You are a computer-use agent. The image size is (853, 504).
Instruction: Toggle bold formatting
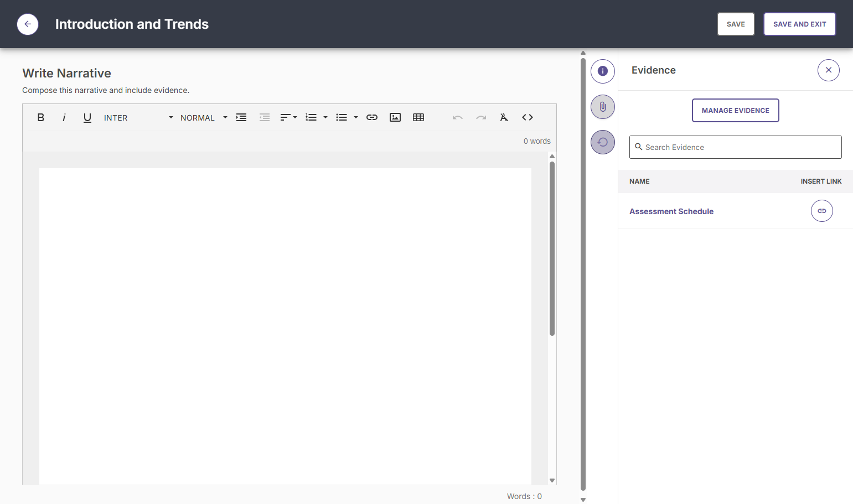point(40,117)
